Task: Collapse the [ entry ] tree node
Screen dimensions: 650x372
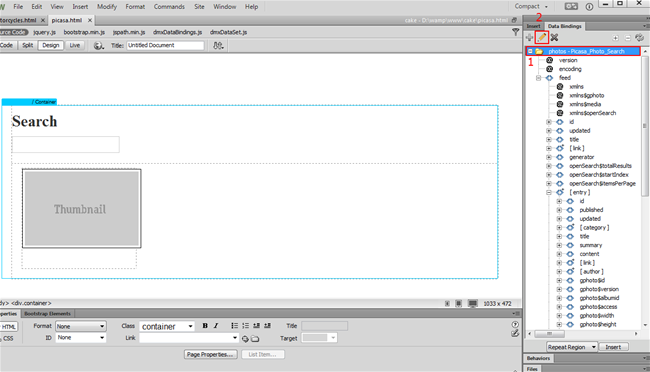Action: (x=549, y=192)
